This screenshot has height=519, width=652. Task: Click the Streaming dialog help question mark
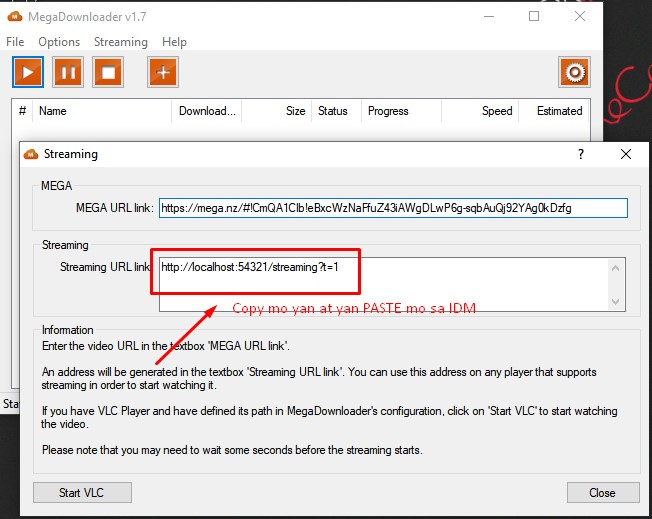(581, 154)
